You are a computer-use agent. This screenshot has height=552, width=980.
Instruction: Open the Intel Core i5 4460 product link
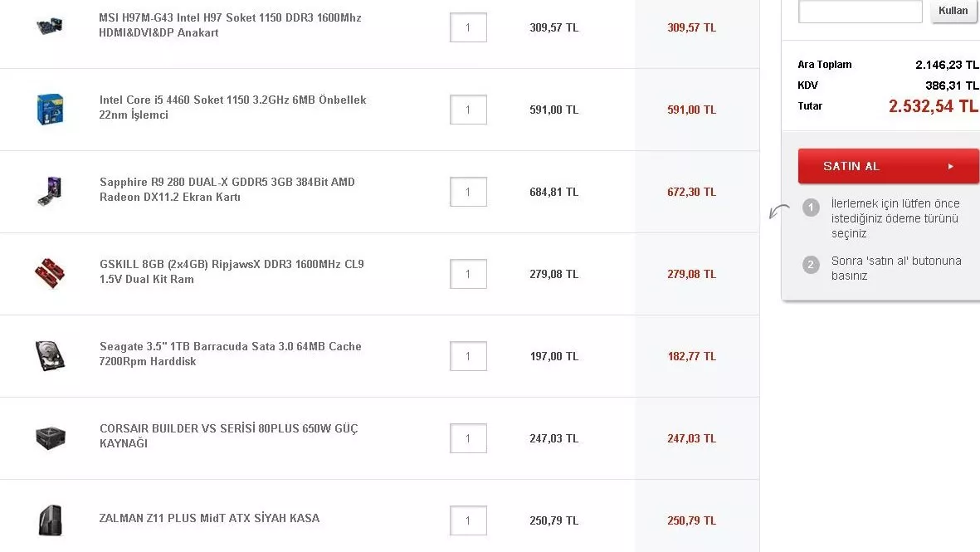coord(232,108)
